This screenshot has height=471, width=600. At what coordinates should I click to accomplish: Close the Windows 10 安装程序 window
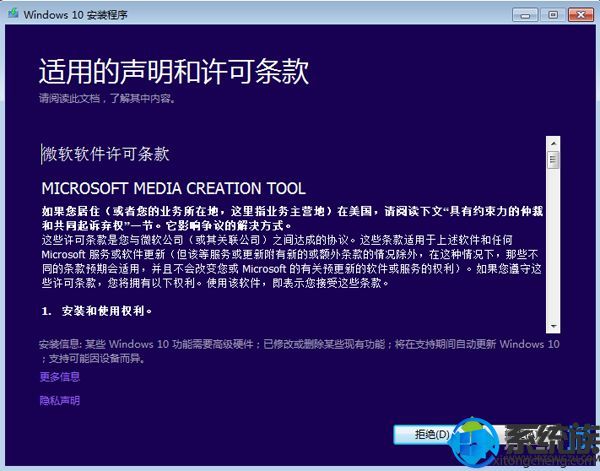pos(581,15)
